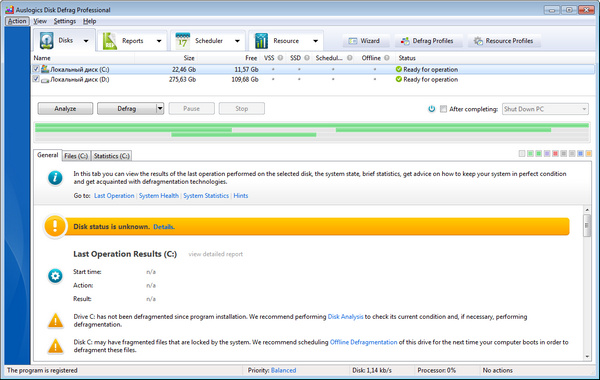Click the Name column header
The height and width of the screenshot is (380, 600).
(x=42, y=58)
